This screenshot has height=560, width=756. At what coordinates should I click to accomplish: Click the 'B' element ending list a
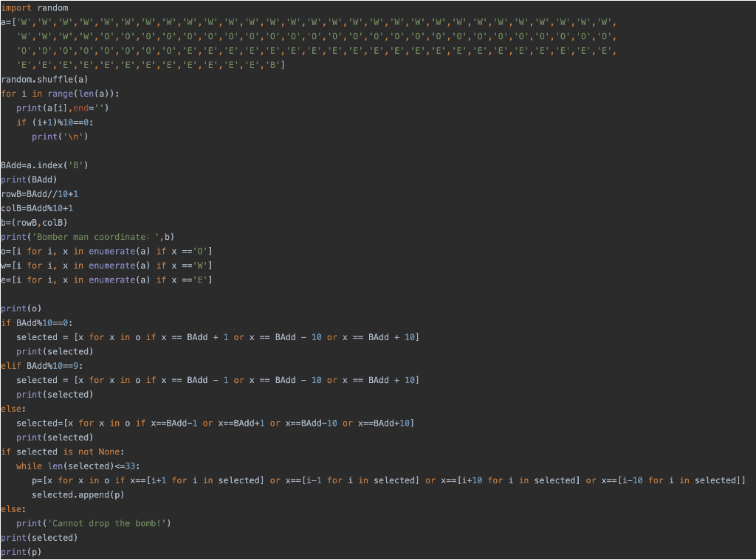[273, 65]
